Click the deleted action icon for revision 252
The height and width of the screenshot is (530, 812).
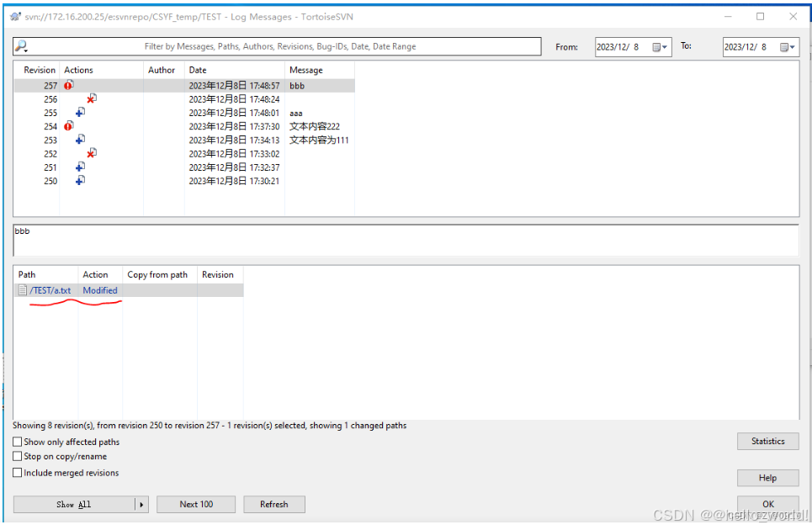coord(92,153)
